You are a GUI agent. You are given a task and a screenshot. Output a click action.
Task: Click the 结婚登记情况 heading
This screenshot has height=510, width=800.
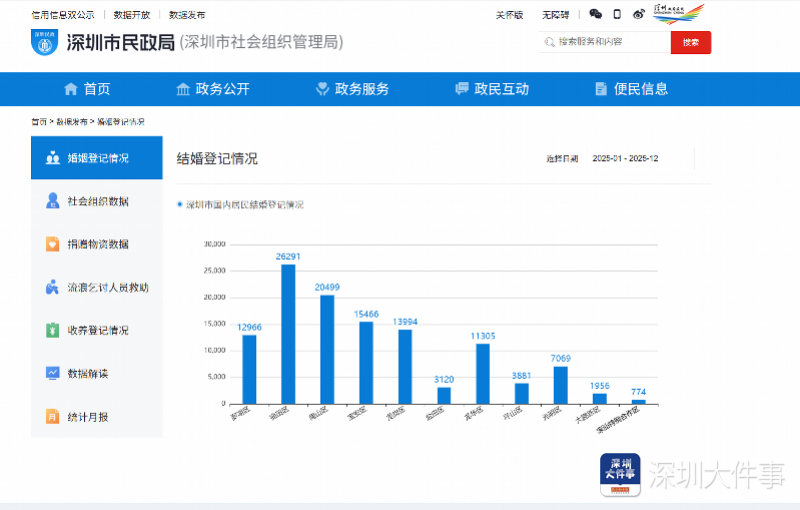tap(217, 159)
